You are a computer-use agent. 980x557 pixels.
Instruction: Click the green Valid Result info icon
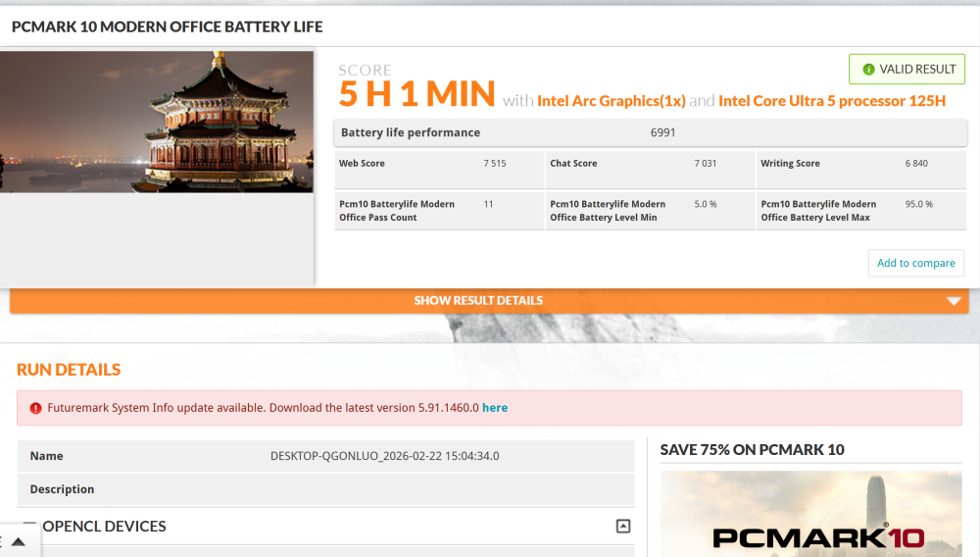click(x=868, y=70)
